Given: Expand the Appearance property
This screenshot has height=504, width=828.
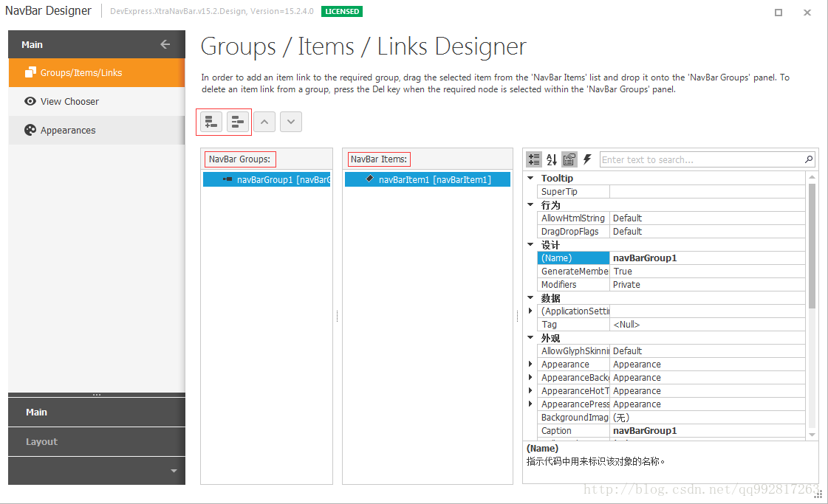Looking at the screenshot, I should tap(530, 364).
